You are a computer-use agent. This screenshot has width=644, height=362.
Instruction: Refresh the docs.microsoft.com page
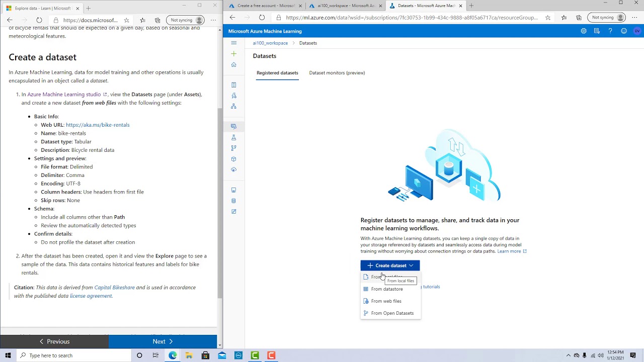pos(39,20)
